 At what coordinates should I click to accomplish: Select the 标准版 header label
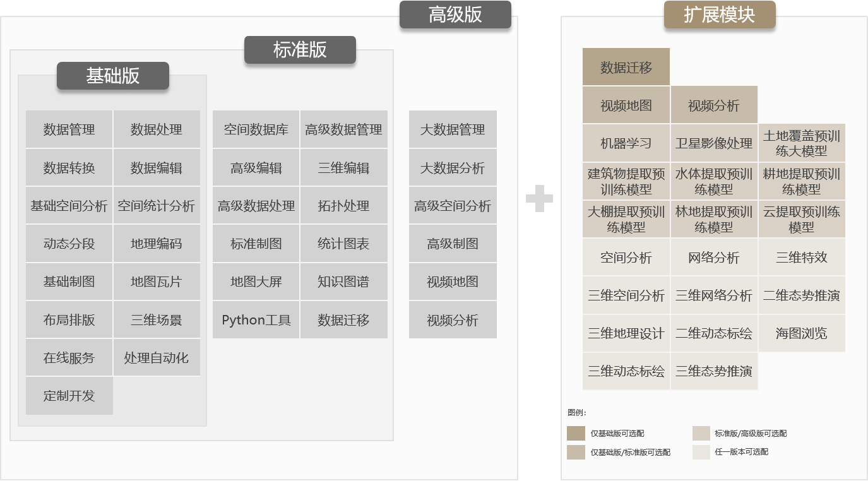300,50
